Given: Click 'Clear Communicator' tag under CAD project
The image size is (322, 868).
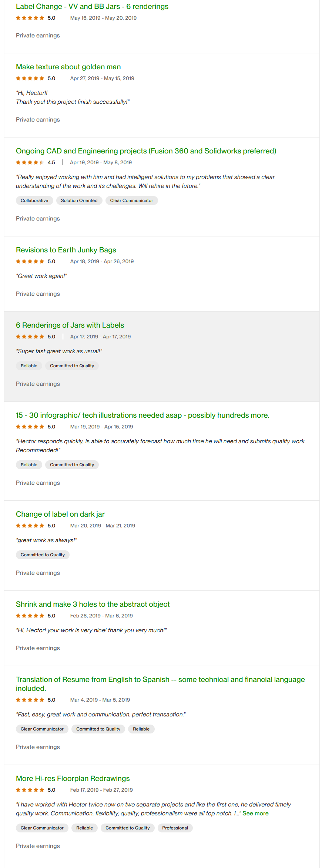Looking at the screenshot, I should click(131, 201).
